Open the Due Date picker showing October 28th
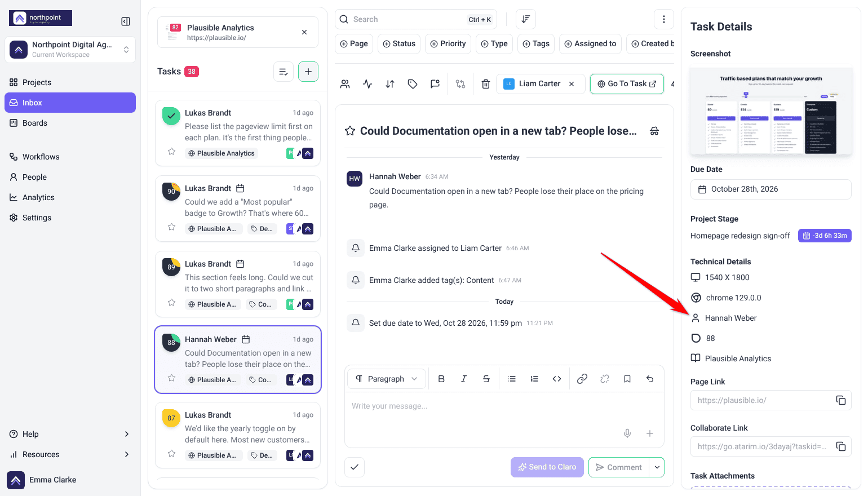The height and width of the screenshot is (496, 868). click(x=770, y=189)
